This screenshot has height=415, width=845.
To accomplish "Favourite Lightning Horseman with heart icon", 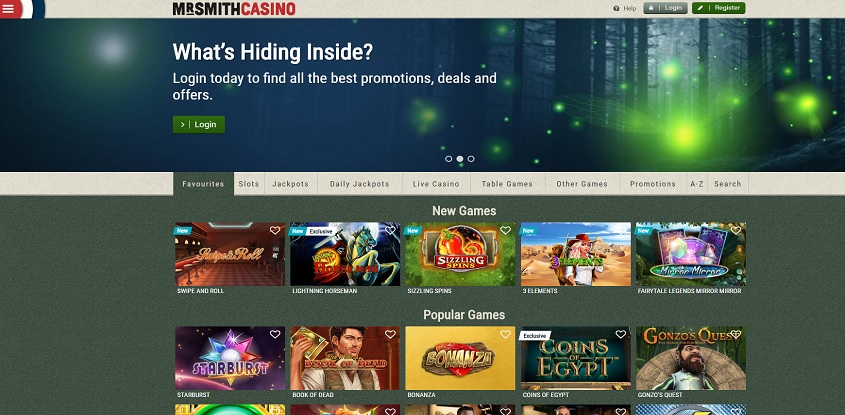I will tap(390, 230).
